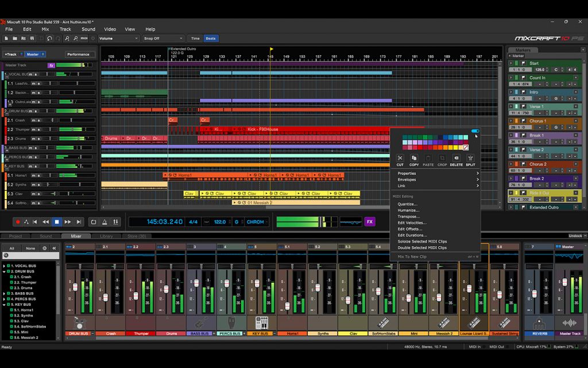The image size is (588, 368).
Task: Open the Mix menu
Action: click(x=45, y=29)
